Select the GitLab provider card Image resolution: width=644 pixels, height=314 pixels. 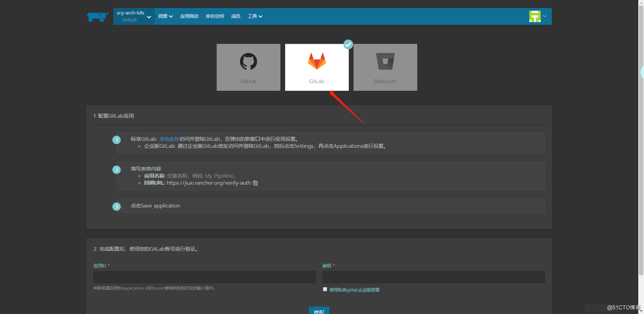tap(317, 67)
